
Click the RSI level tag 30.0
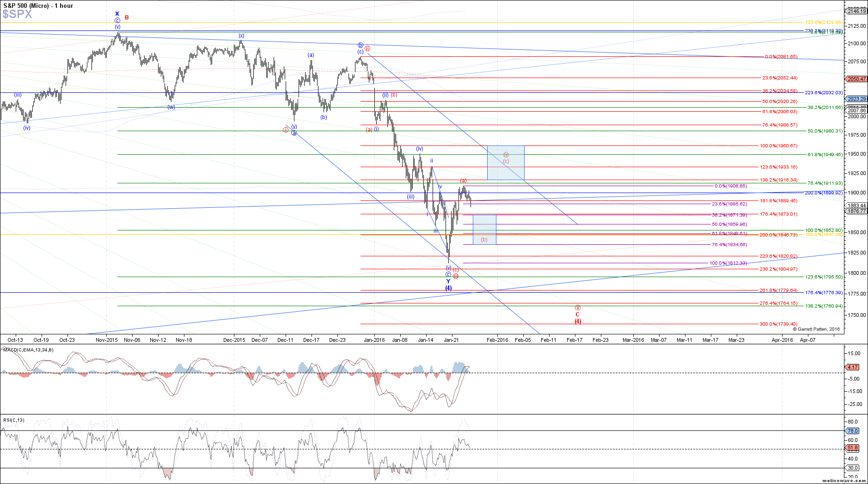[x=853, y=468]
